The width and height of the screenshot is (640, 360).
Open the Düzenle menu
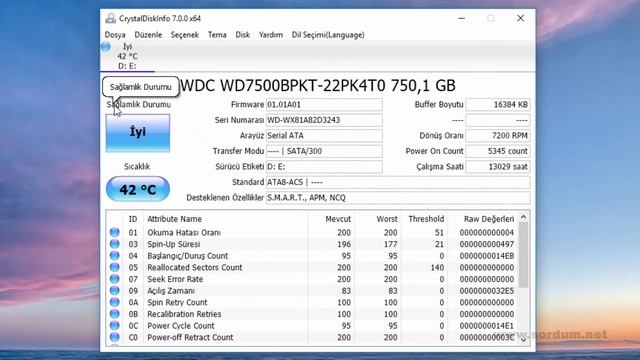tap(148, 35)
